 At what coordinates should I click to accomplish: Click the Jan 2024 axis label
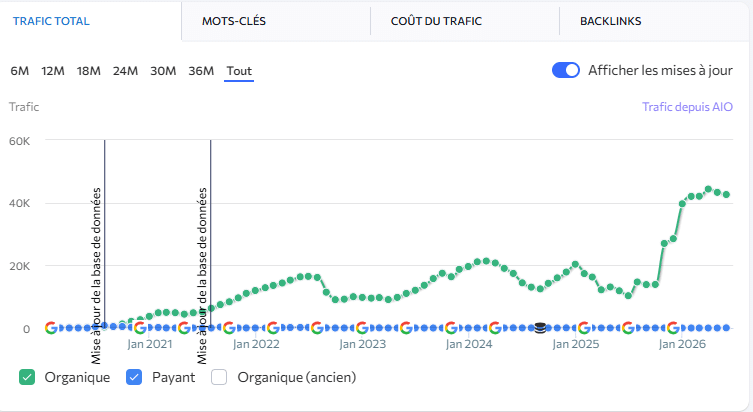(x=469, y=344)
